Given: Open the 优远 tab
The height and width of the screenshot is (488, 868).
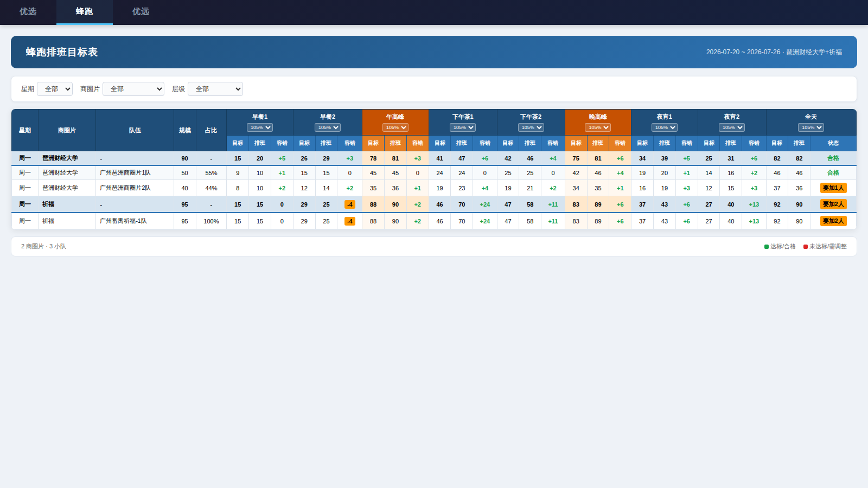Looking at the screenshot, I should click(141, 12).
